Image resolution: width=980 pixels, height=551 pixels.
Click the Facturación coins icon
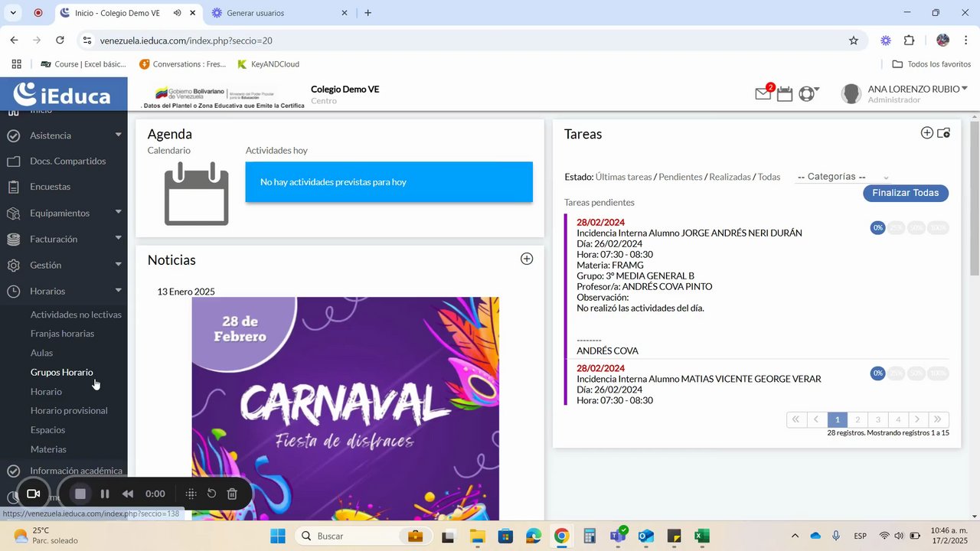click(x=13, y=239)
